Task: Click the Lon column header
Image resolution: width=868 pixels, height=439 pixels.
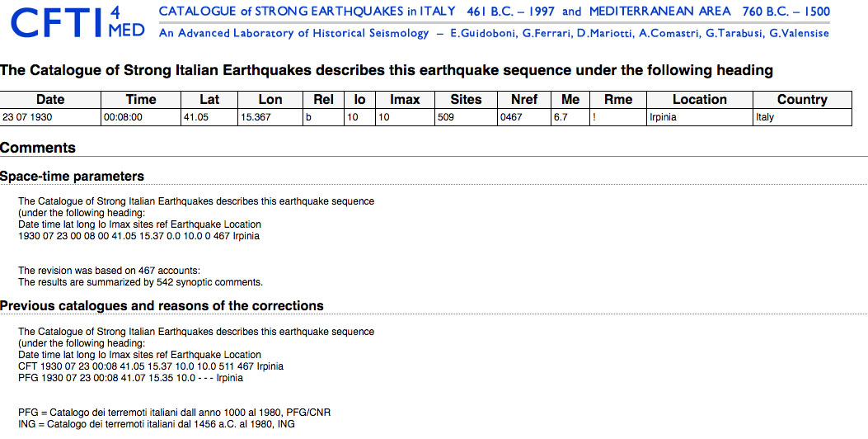Action: point(270,99)
